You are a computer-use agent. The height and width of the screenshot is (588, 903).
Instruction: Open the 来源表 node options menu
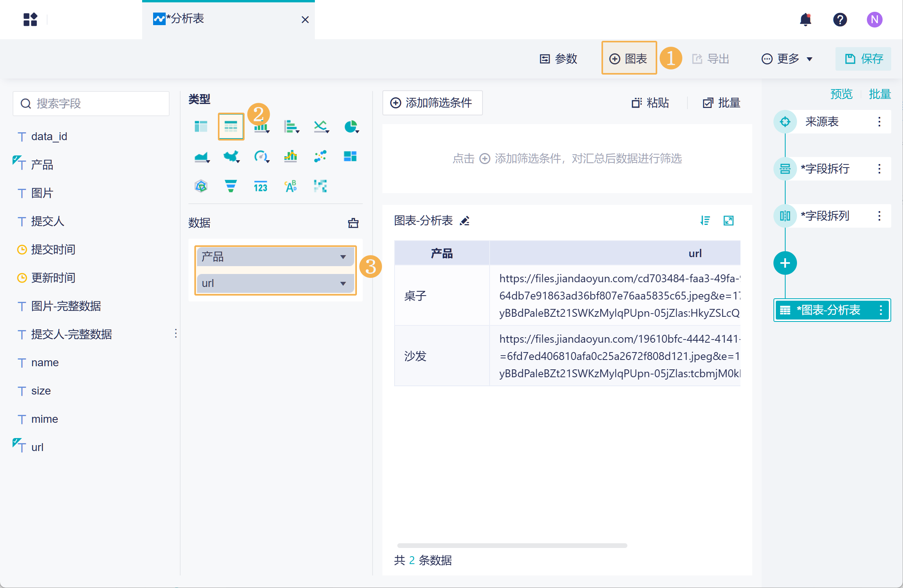click(879, 122)
